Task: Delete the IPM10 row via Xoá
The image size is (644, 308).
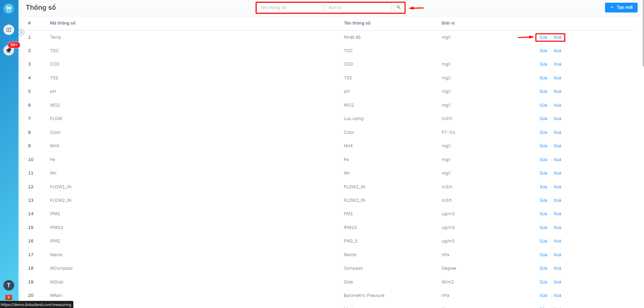Action: (557, 228)
